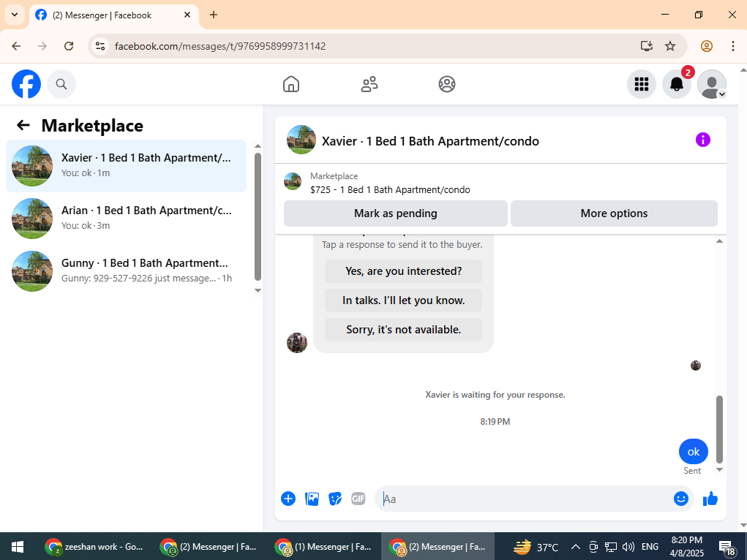Open ENG language selector
The width and height of the screenshot is (747, 560).
[x=650, y=547]
